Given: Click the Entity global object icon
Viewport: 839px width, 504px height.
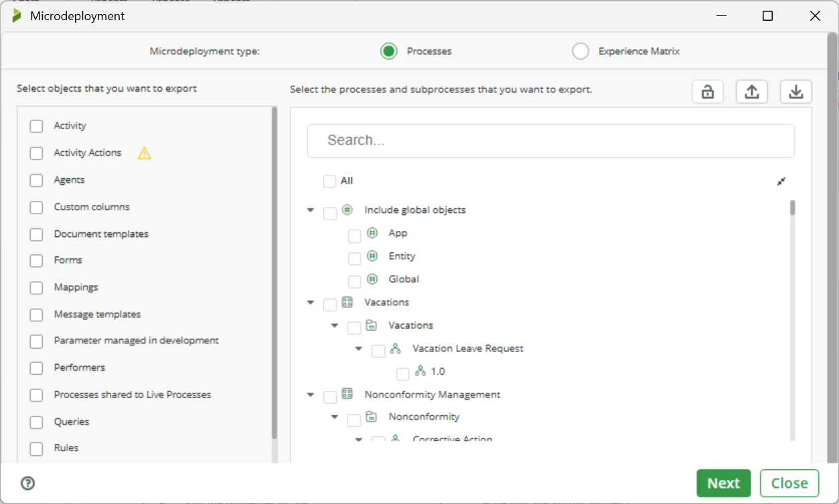Looking at the screenshot, I should (372, 256).
